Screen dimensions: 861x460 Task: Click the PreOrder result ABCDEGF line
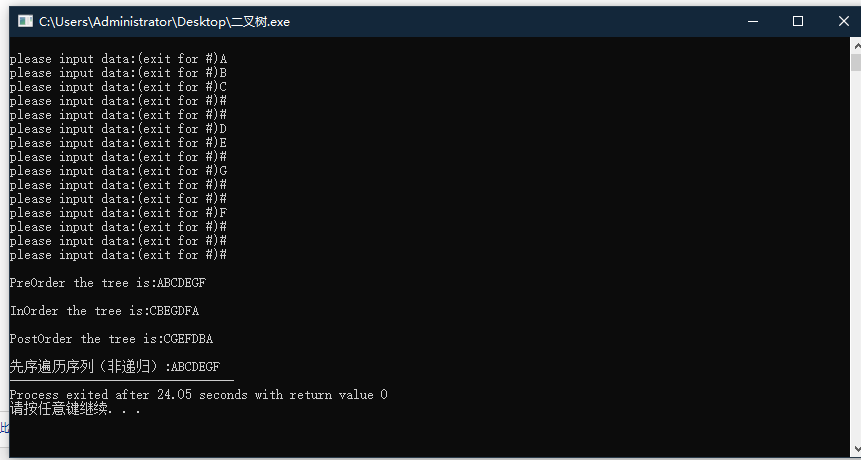[108, 283]
